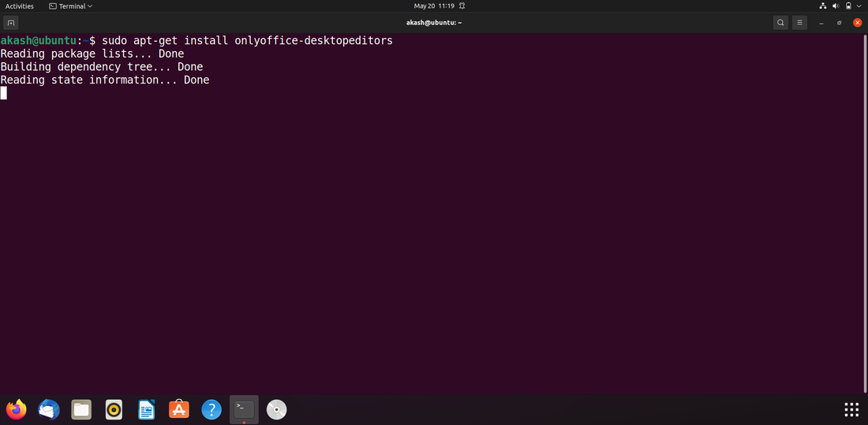Click the Terminal icon in the dock

pyautogui.click(x=244, y=409)
